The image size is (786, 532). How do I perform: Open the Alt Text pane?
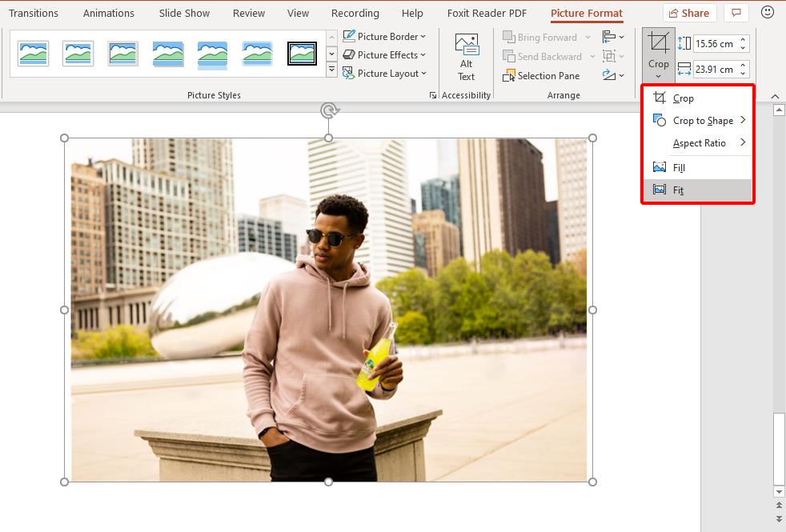point(466,57)
